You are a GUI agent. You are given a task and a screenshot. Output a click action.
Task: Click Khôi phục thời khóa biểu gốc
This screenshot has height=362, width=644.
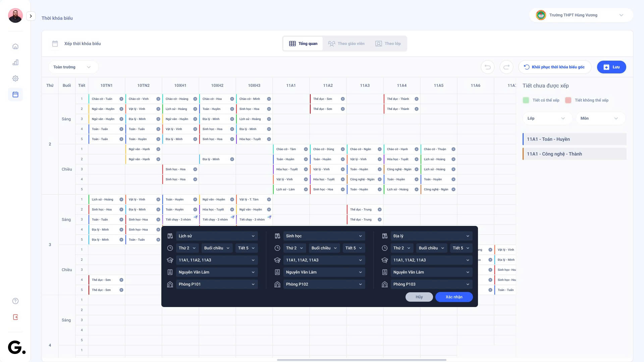554,67
